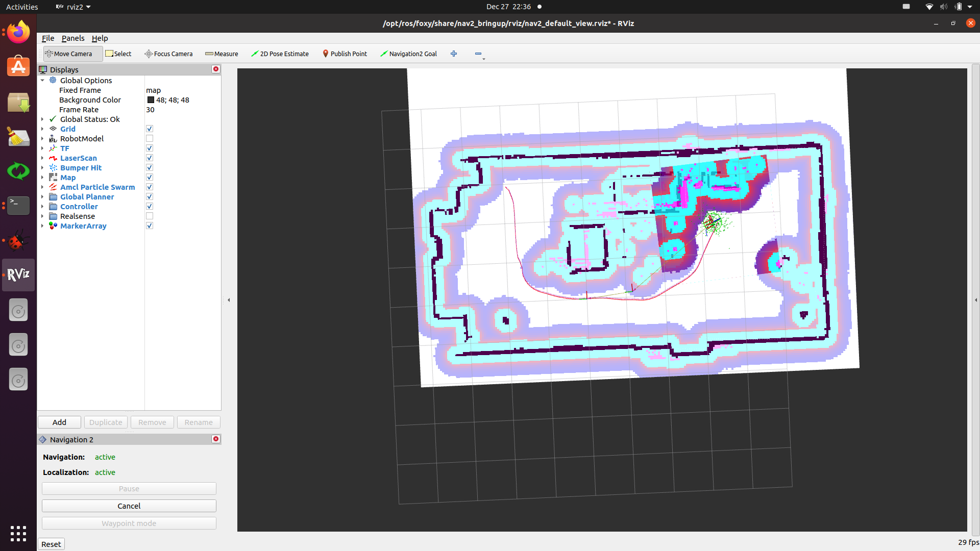Enable the Realsense display checkbox

tap(150, 216)
